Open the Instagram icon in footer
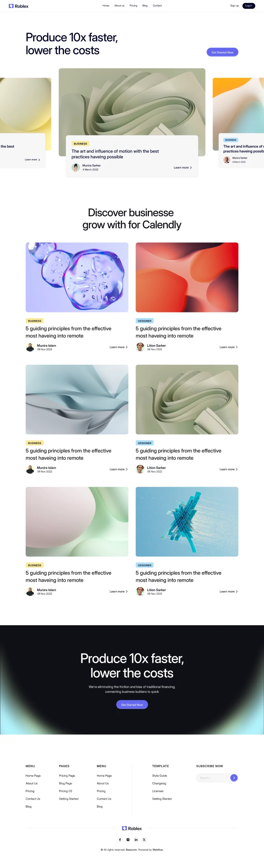 coord(128,840)
